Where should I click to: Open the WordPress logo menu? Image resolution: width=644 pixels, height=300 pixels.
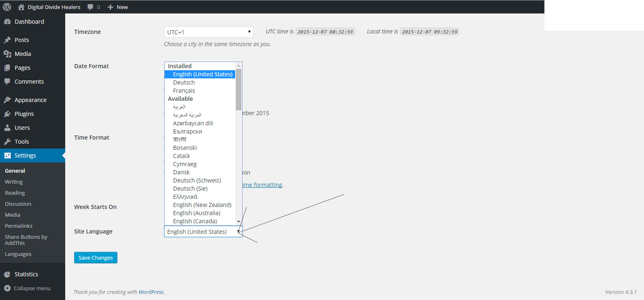(x=7, y=7)
